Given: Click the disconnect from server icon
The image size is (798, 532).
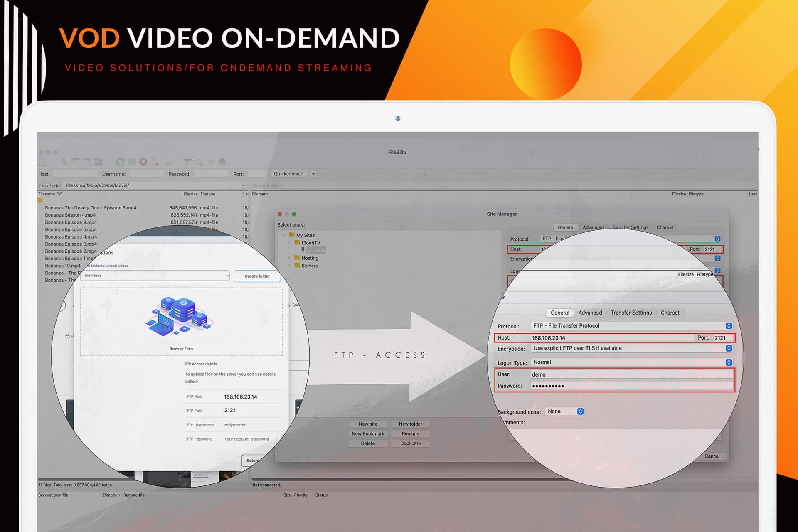Looking at the screenshot, I should click(155, 162).
